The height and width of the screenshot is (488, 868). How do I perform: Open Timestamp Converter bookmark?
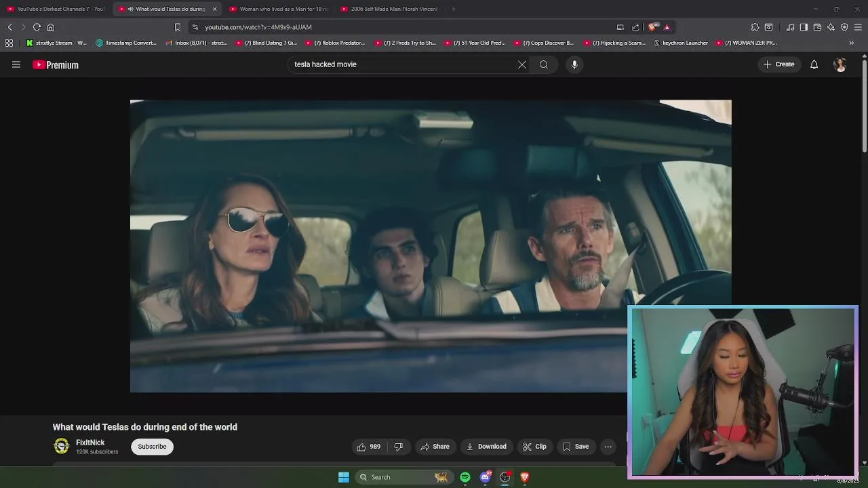(x=126, y=43)
